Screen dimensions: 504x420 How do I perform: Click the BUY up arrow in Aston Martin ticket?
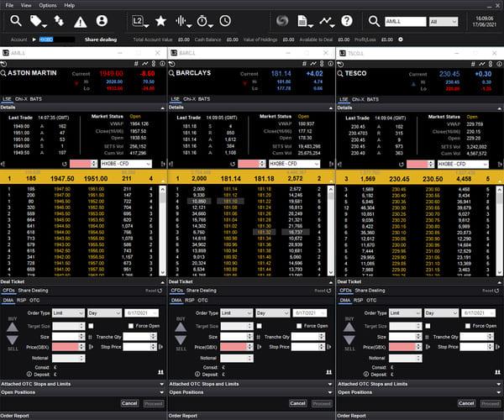point(13,327)
